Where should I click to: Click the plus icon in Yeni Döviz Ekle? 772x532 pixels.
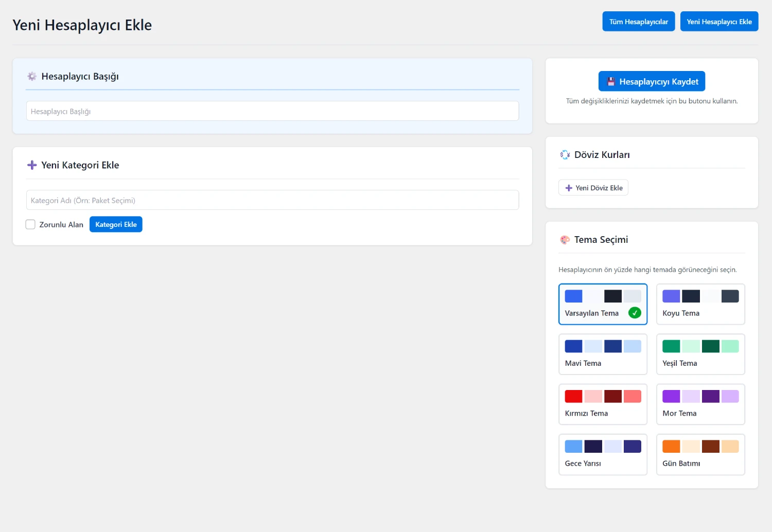(569, 188)
